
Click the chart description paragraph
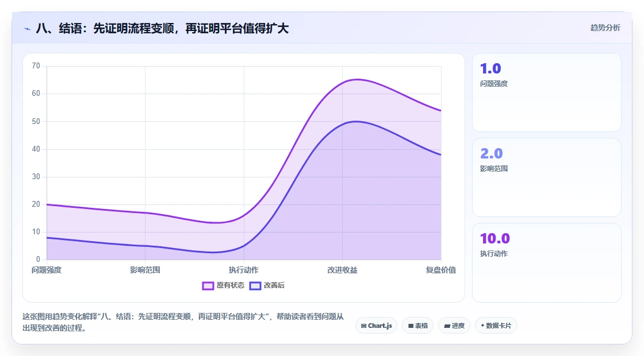183,322
